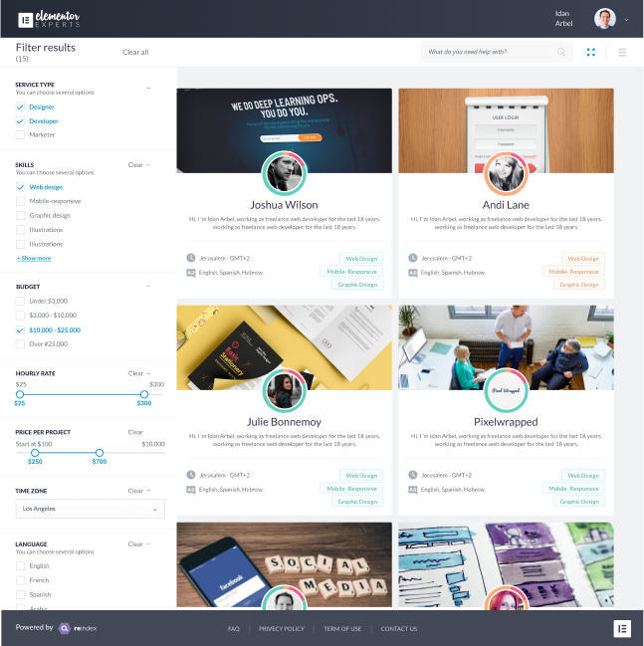This screenshot has height=646, width=644.
Task: Switch to list view
Action: pyautogui.click(x=622, y=52)
